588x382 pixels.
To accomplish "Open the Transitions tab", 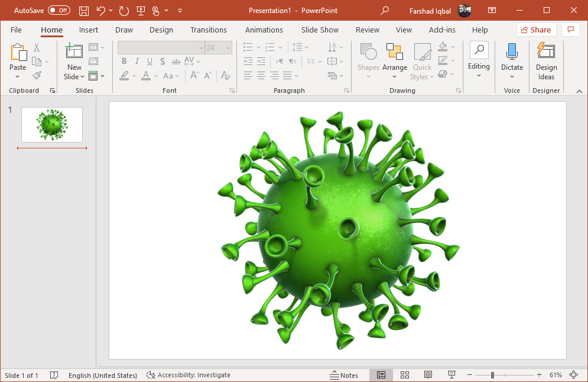I will click(x=208, y=30).
